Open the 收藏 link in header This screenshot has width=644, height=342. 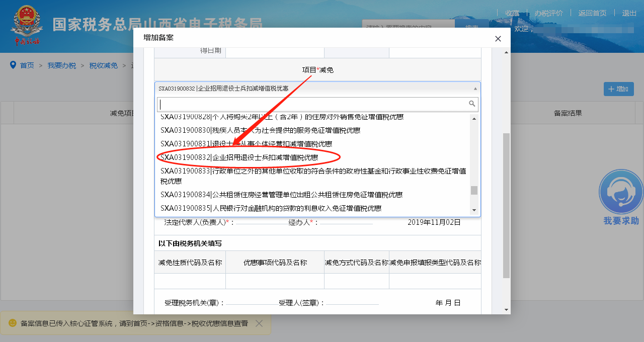click(x=512, y=13)
